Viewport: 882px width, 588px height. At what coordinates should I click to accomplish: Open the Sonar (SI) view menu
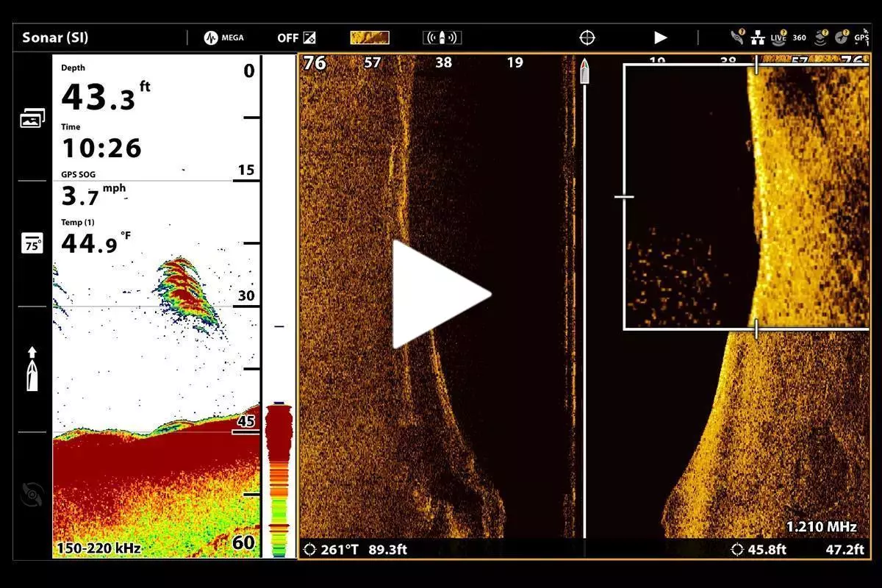(x=55, y=37)
